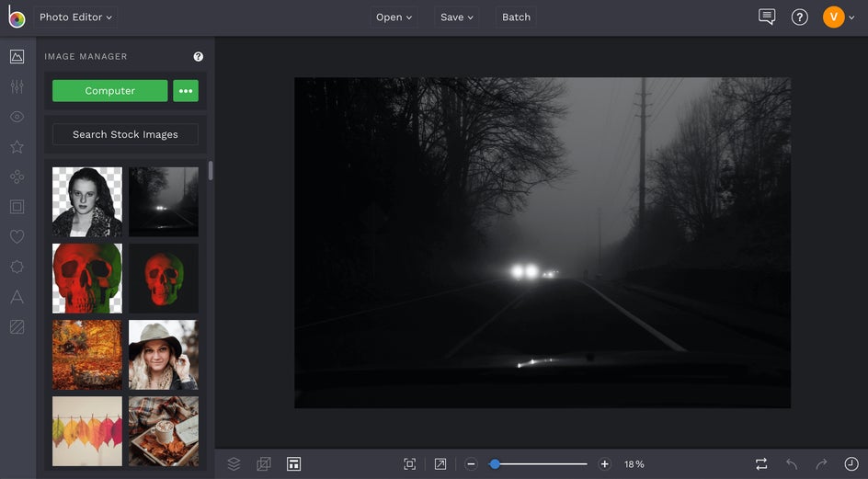Click the flatten layers icon
Screen dimensions: 868x479
(264, 464)
